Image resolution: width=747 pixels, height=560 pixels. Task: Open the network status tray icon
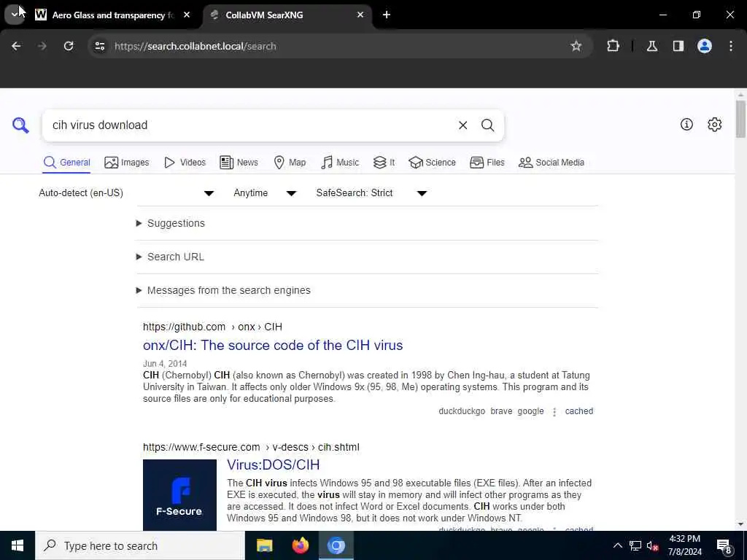635,545
